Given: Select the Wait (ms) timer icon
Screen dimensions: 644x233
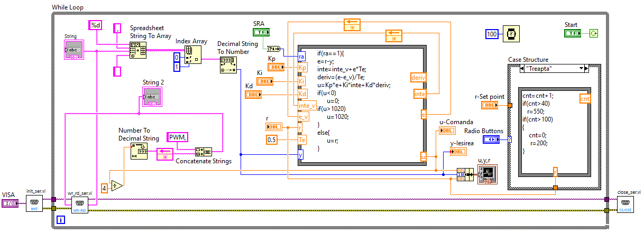Looking at the screenshot, I should [511, 34].
